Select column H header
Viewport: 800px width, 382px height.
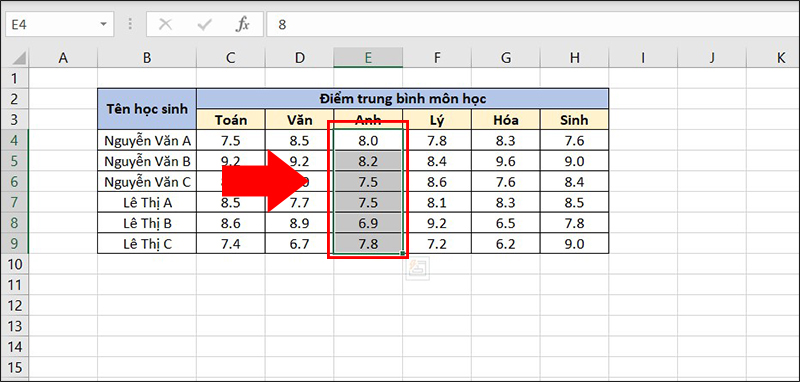point(574,58)
